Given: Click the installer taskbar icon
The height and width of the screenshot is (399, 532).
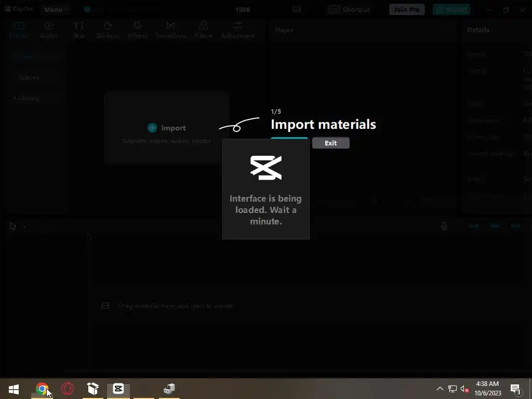Looking at the screenshot, I should point(169,389).
